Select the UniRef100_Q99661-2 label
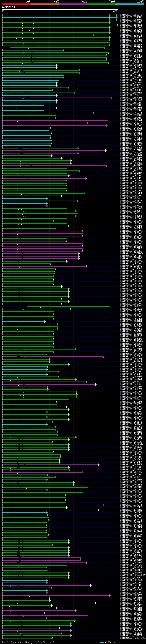The height and width of the screenshot is (644, 146). (132, 342)
